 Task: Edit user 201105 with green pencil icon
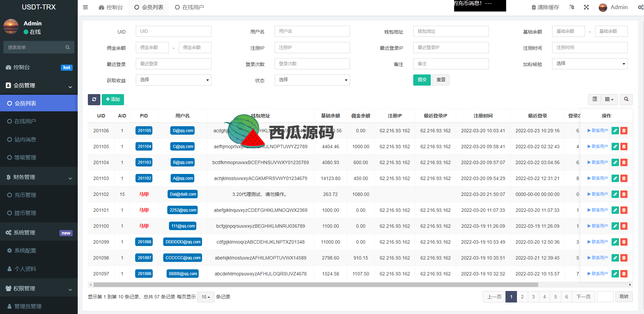click(x=615, y=147)
